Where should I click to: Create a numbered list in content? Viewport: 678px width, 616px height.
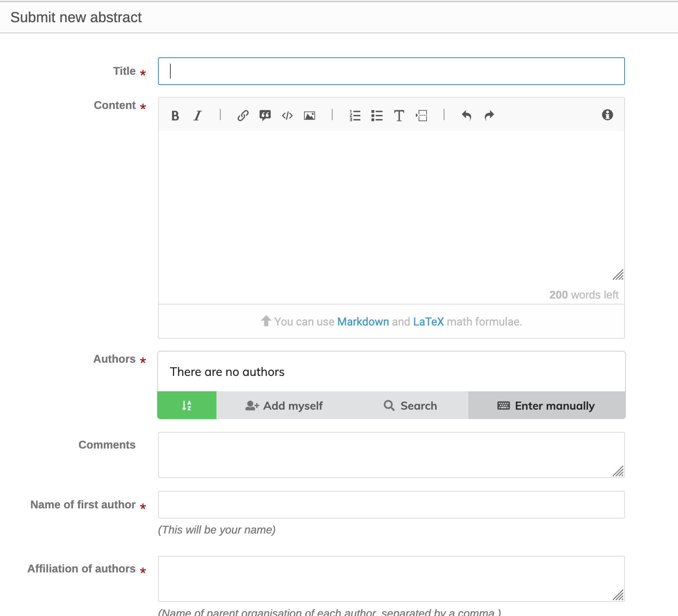pyautogui.click(x=355, y=116)
